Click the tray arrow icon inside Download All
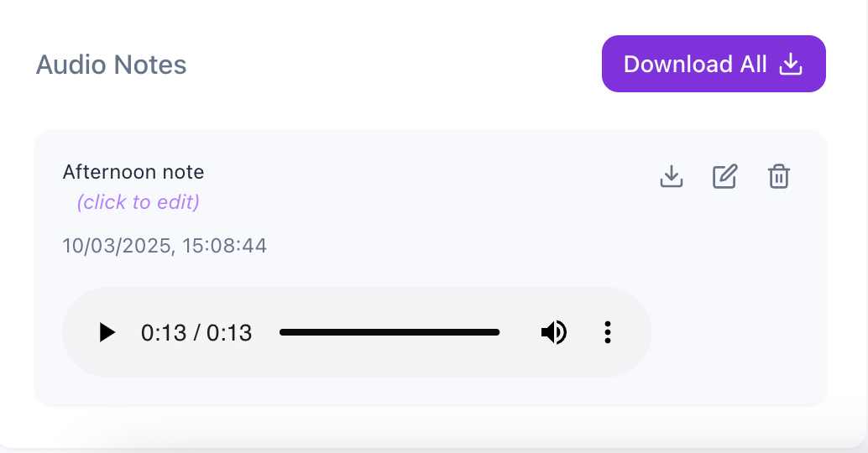This screenshot has width=868, height=453. click(791, 64)
